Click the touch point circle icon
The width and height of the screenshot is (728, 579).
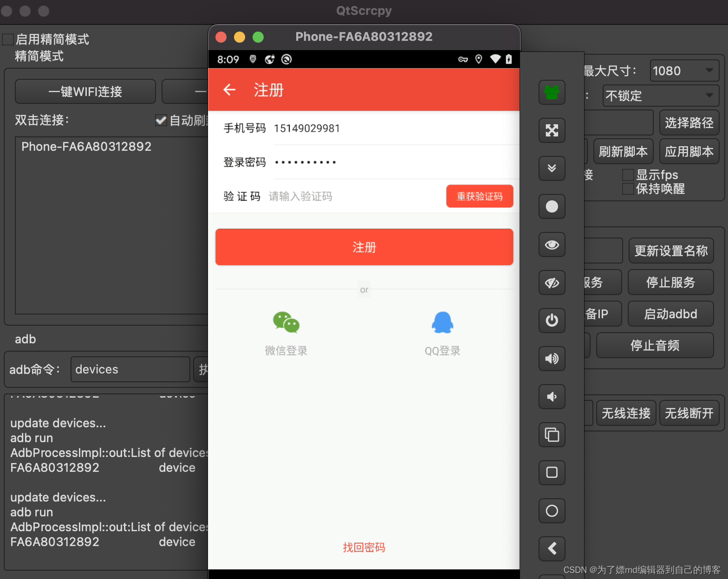point(552,206)
